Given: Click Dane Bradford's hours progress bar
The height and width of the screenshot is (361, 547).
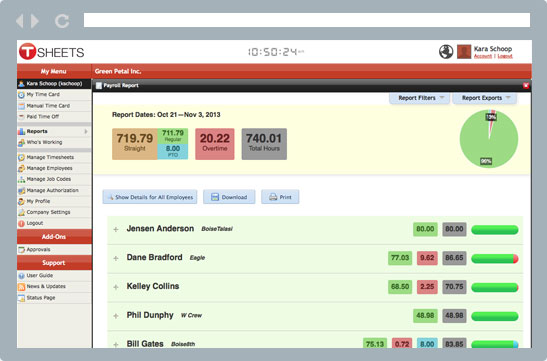Looking at the screenshot, I should [495, 258].
